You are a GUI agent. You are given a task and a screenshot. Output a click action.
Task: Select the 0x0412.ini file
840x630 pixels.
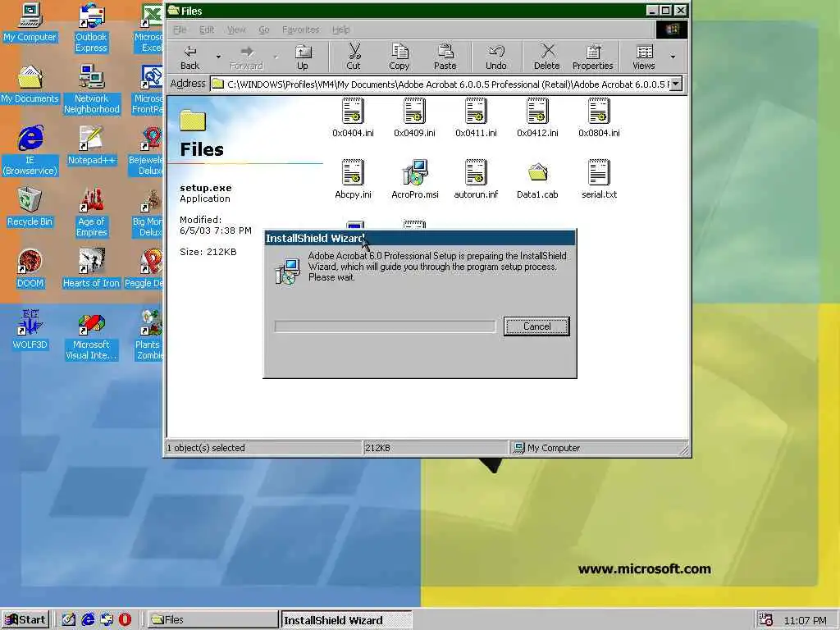(537, 118)
